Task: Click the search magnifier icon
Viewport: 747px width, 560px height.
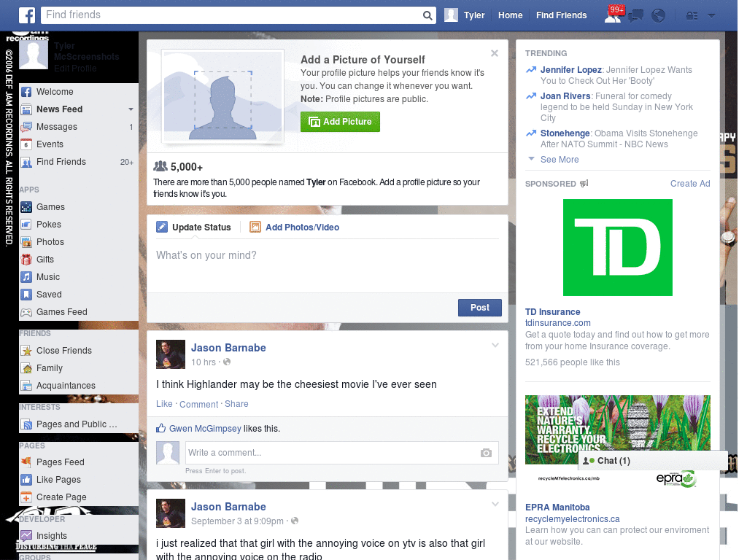Action: 427,15
